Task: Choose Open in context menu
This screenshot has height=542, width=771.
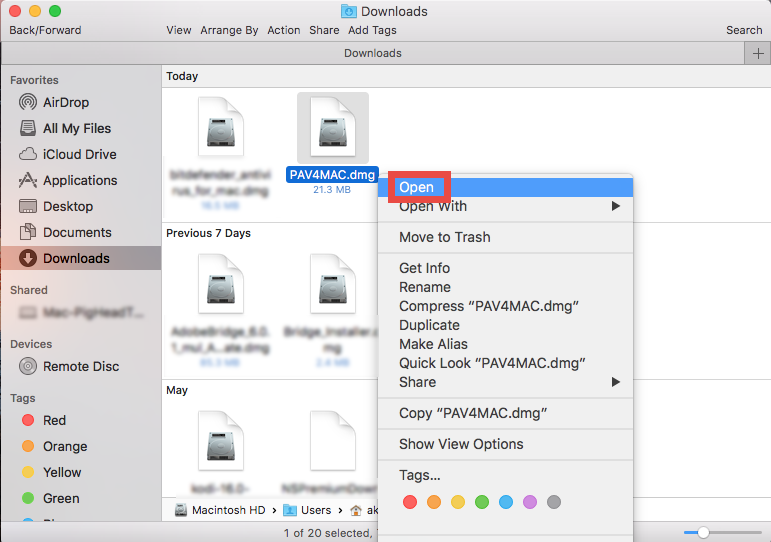Action: (505, 187)
